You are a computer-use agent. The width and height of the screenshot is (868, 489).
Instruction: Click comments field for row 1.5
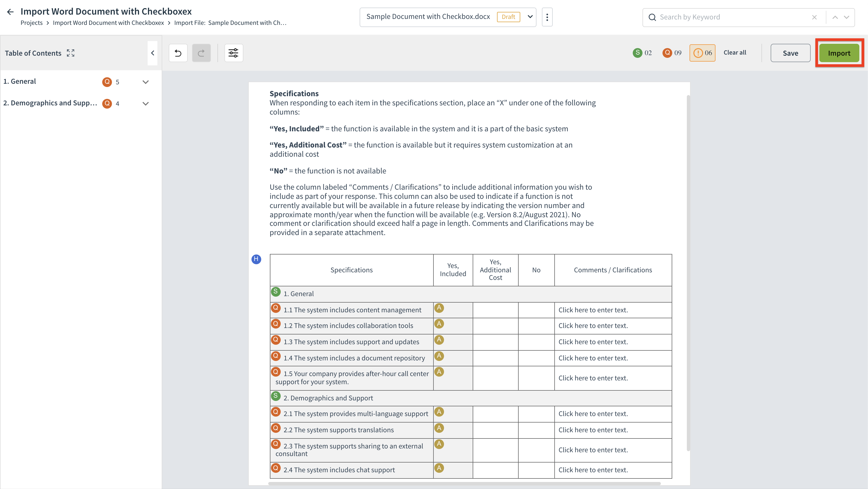tap(613, 378)
